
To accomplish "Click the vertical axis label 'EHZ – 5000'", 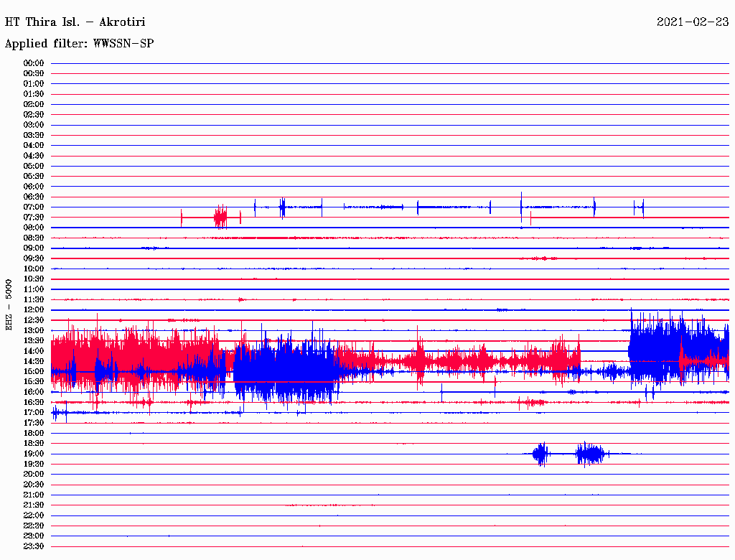I will click(9, 305).
